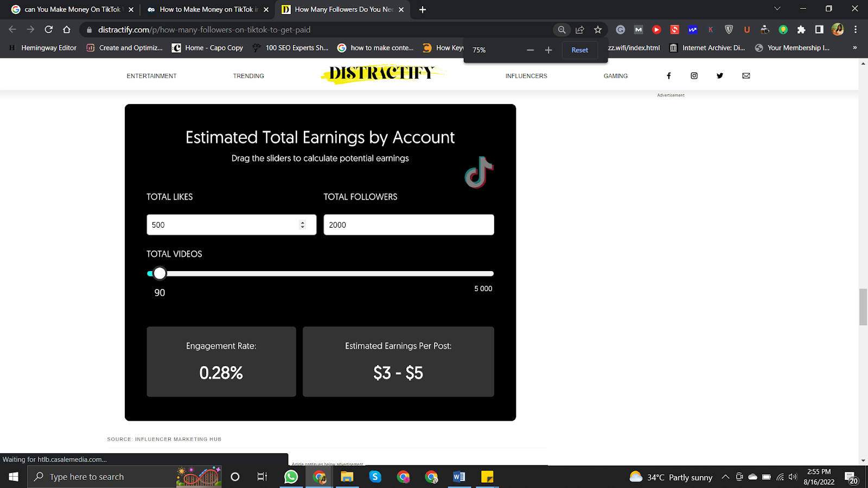Viewport: 868px width, 488px height.
Task: Open Distractify Twitter icon
Action: tap(720, 76)
